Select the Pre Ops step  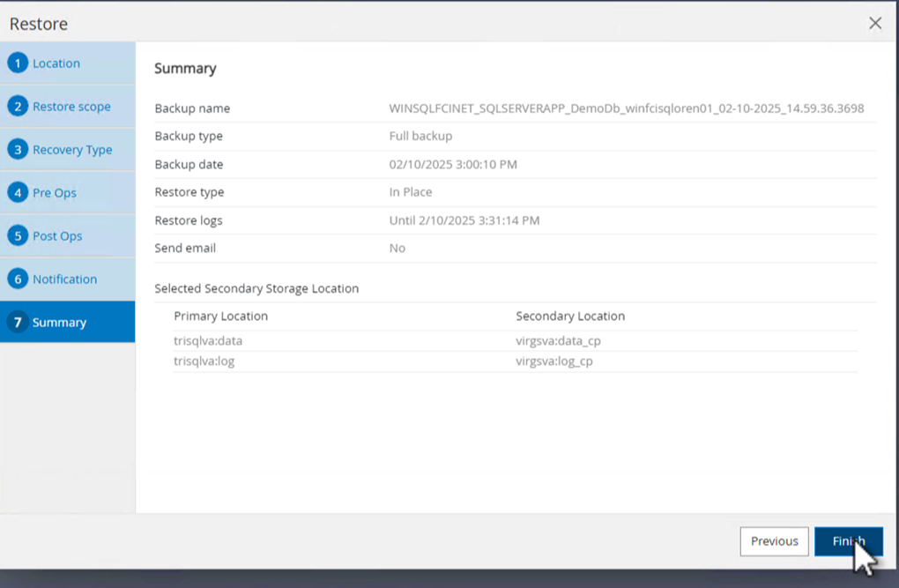tap(68, 193)
